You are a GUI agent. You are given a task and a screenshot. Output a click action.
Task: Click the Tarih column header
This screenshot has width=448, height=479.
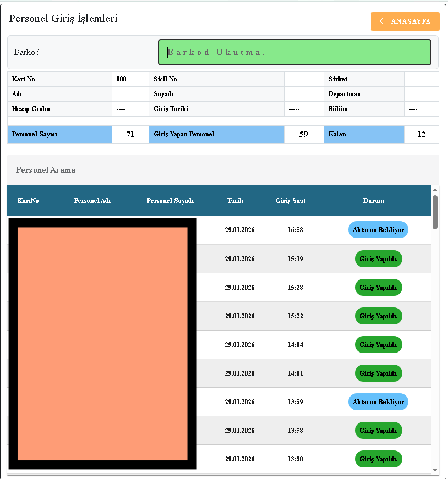coord(235,200)
